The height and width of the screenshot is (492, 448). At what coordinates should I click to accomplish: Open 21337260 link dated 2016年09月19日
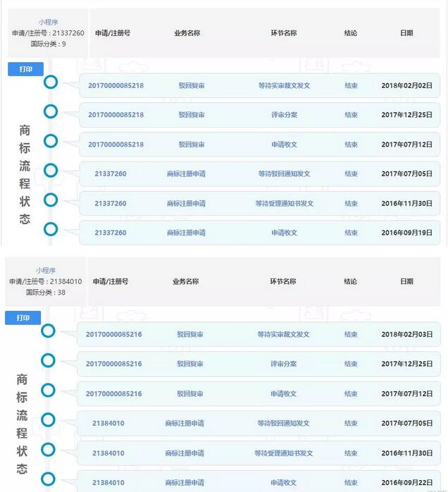(111, 233)
